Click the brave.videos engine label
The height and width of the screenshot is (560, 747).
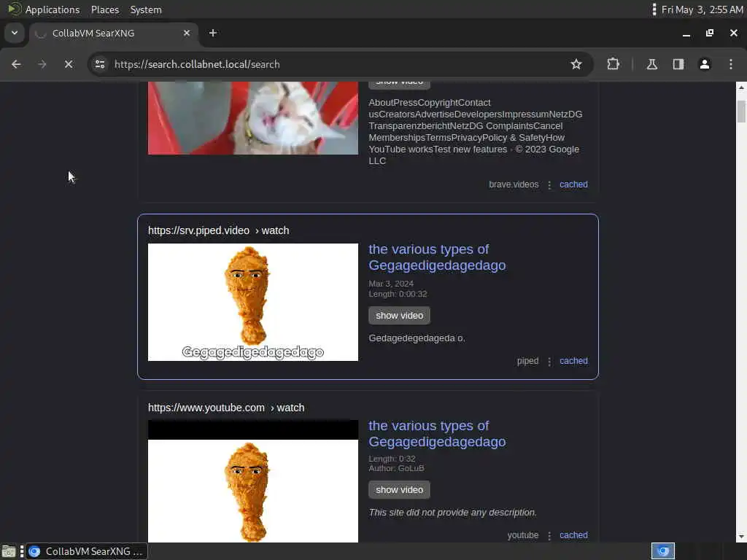click(x=514, y=184)
